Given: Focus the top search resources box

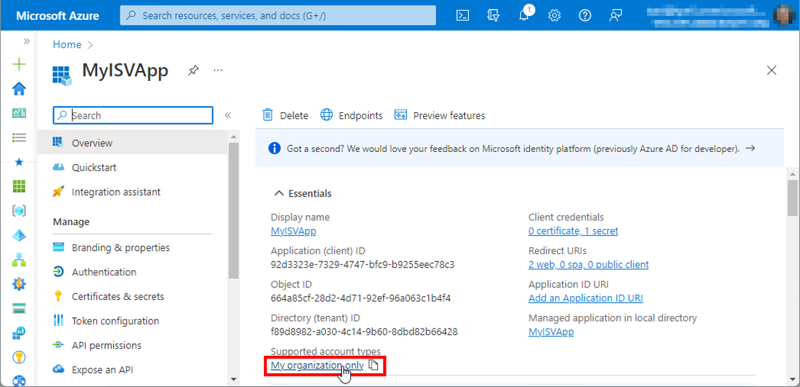Looking at the screenshot, I should coord(278,15).
